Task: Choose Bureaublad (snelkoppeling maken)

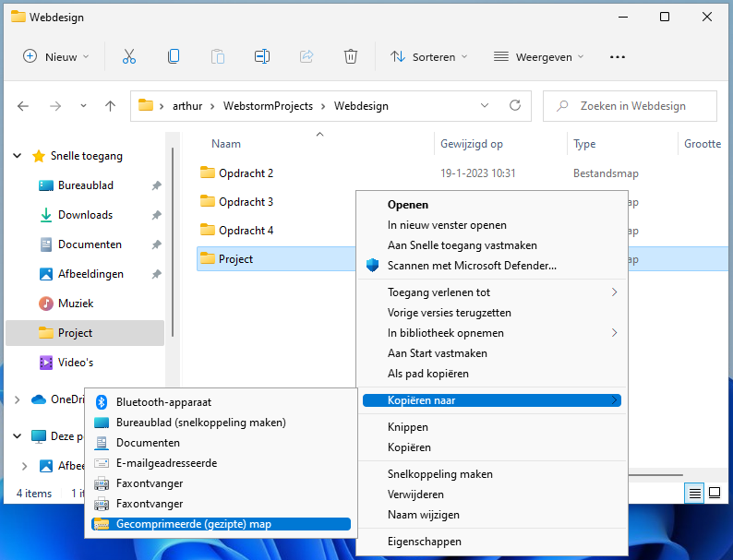Action: click(221, 423)
